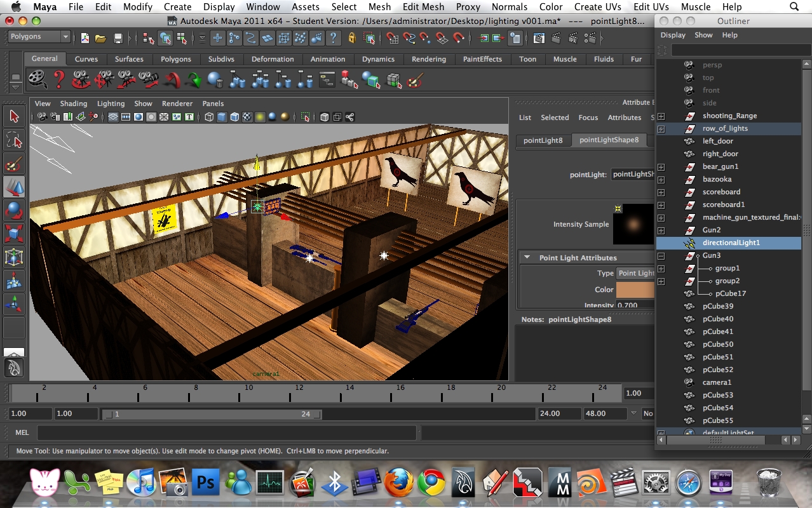Click the point light Color swatch

[635, 290]
